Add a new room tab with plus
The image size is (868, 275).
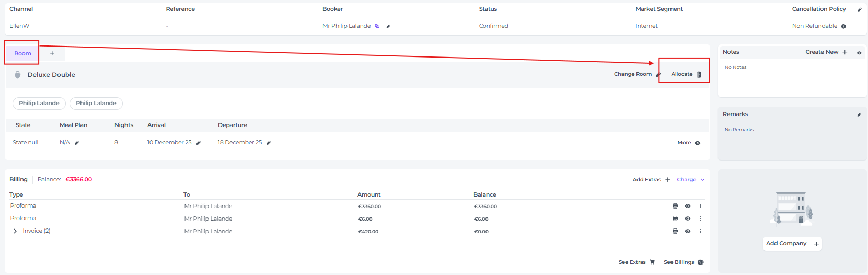point(52,53)
